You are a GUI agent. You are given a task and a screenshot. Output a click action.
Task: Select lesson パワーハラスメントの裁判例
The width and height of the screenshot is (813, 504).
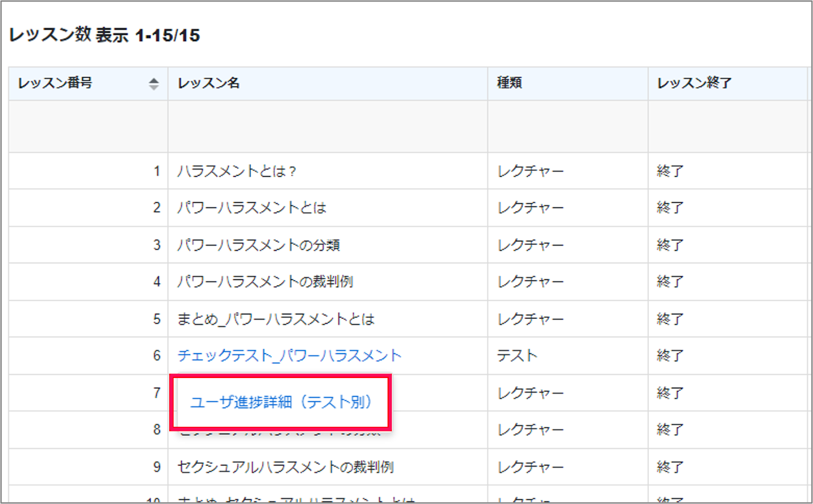265,281
